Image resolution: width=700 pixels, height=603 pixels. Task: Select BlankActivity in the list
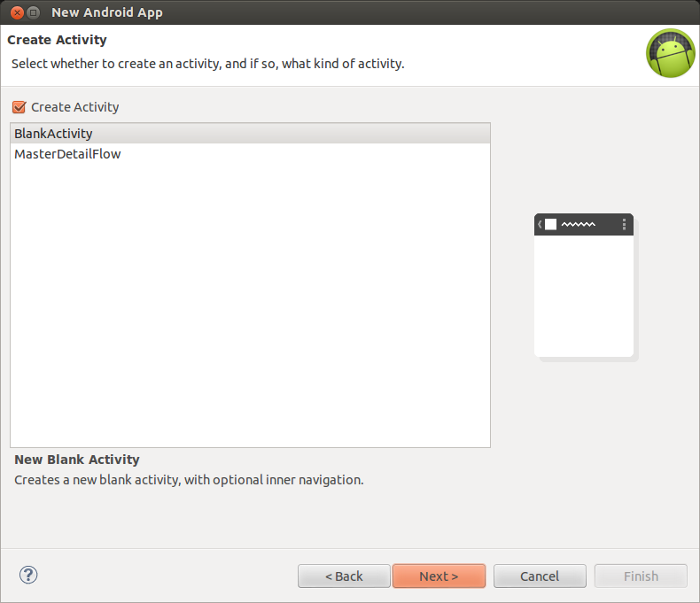250,134
